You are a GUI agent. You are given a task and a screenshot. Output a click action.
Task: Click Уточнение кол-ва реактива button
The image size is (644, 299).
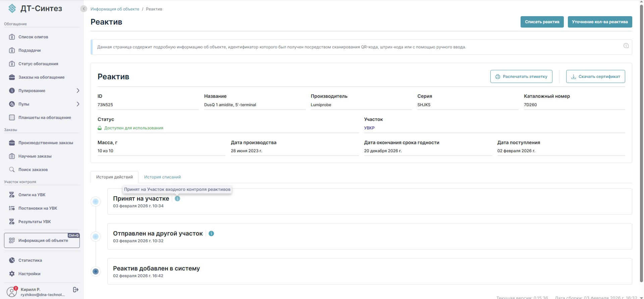pyautogui.click(x=600, y=22)
